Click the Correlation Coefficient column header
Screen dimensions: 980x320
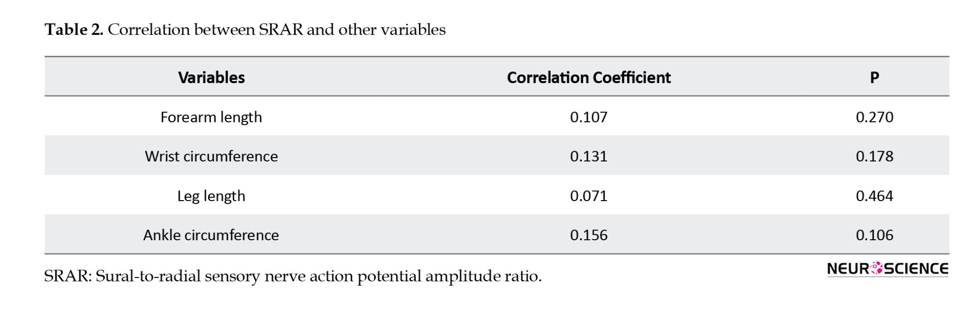[x=588, y=77]
